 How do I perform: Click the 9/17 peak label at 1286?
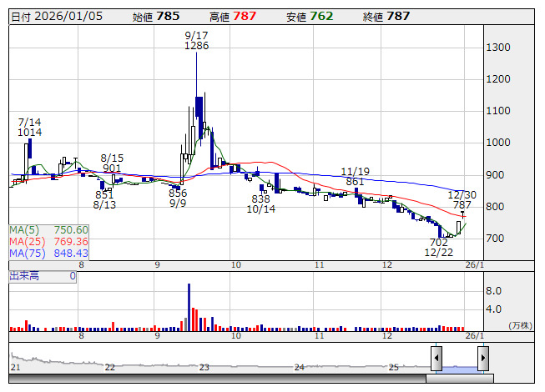[x=196, y=40]
